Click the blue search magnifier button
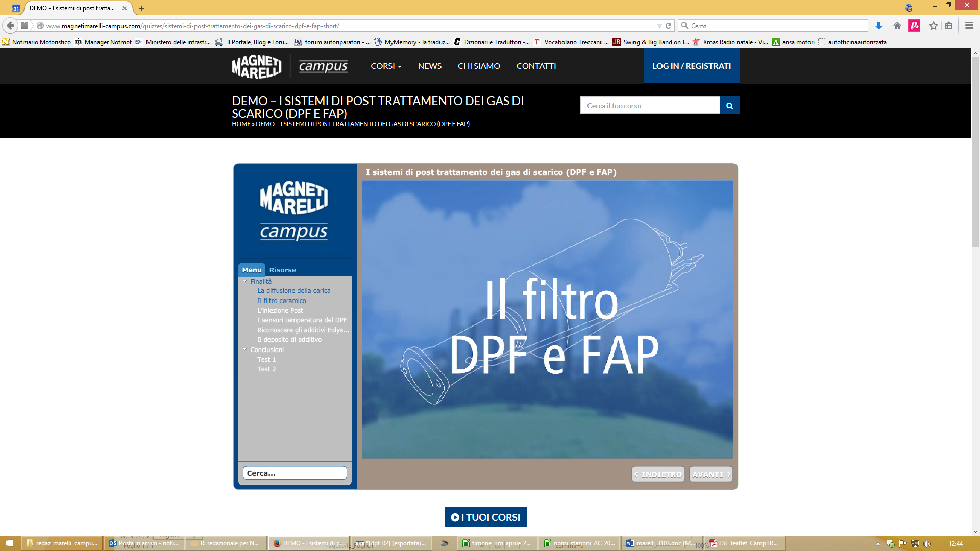Screen dimensions: 980x551 pyautogui.click(x=730, y=106)
